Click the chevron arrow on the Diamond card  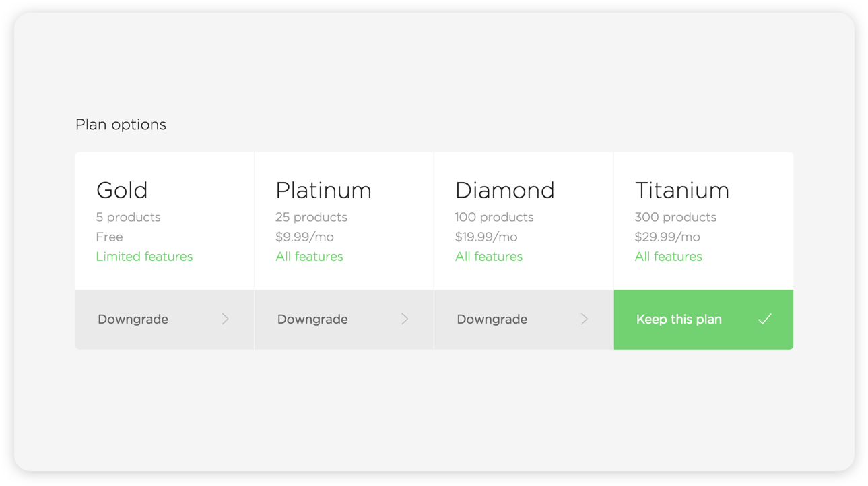coord(585,319)
